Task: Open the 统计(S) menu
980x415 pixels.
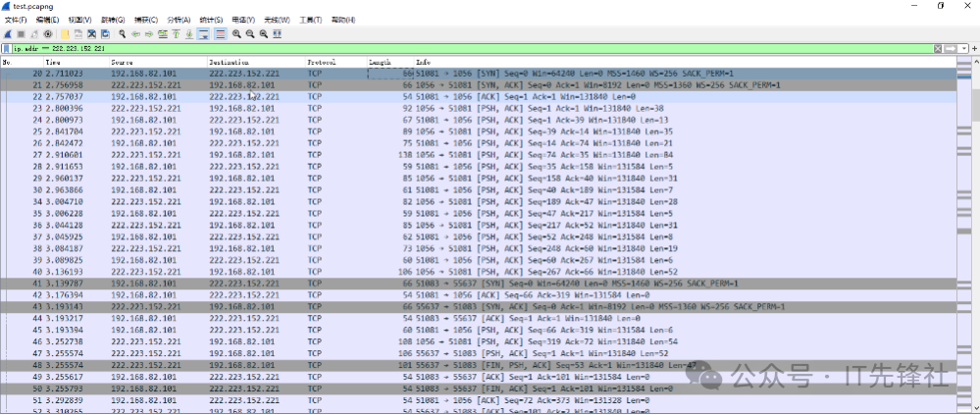Action: 211,20
